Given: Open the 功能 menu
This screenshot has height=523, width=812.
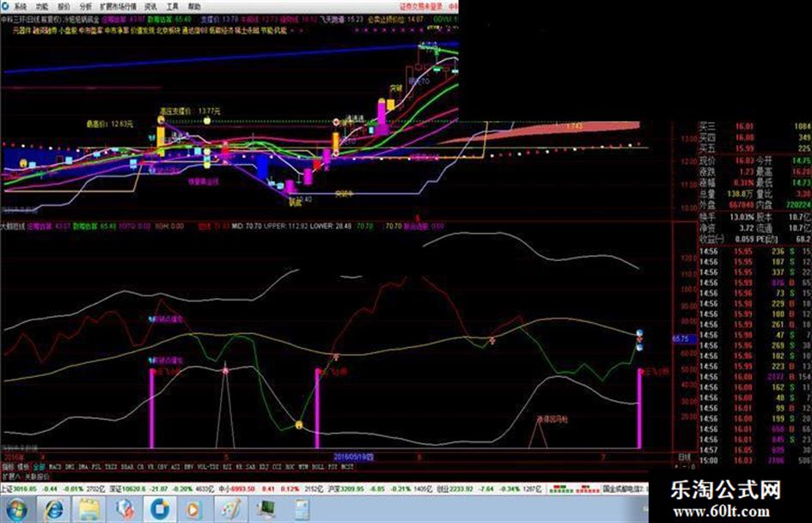Looking at the screenshot, I should (42, 7).
